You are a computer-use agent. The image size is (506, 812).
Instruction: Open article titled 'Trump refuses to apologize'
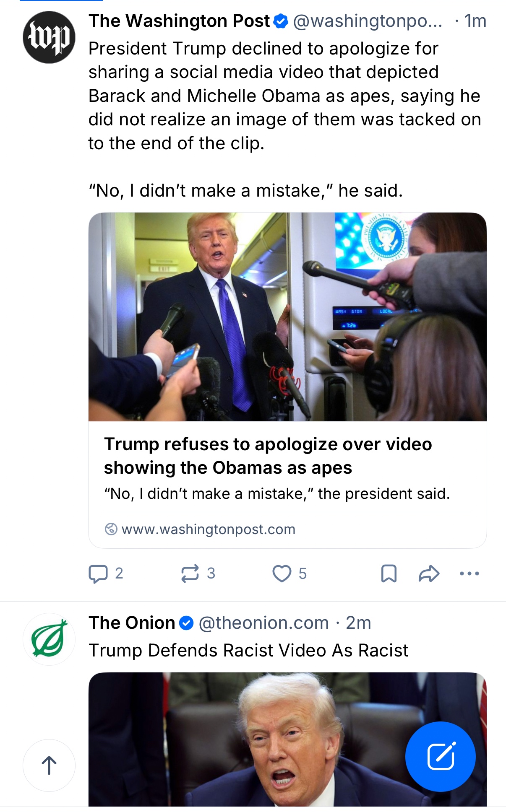coord(268,456)
